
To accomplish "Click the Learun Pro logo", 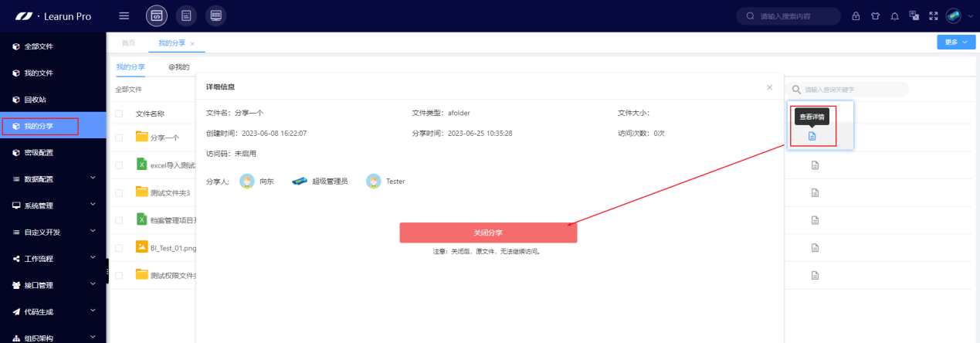I will coord(53,16).
